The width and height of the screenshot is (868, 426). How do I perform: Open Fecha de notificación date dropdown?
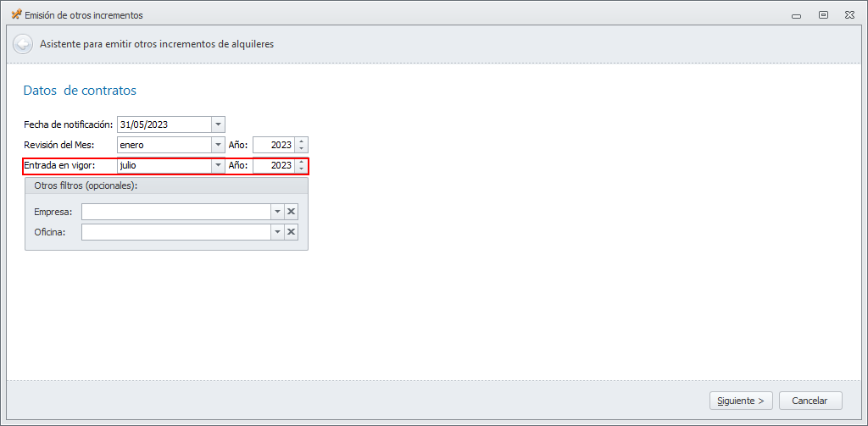(218, 124)
